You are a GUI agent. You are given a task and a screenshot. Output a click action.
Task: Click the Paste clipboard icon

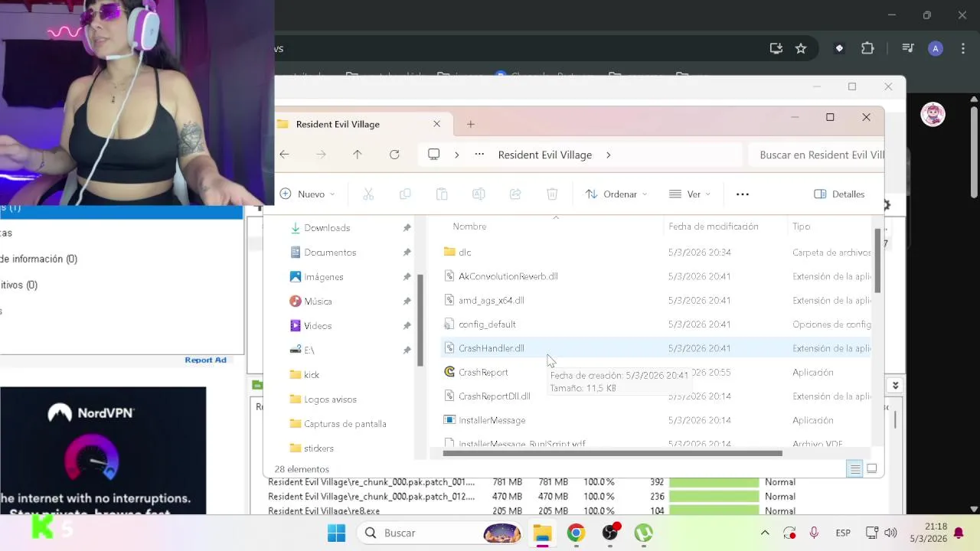pos(442,194)
